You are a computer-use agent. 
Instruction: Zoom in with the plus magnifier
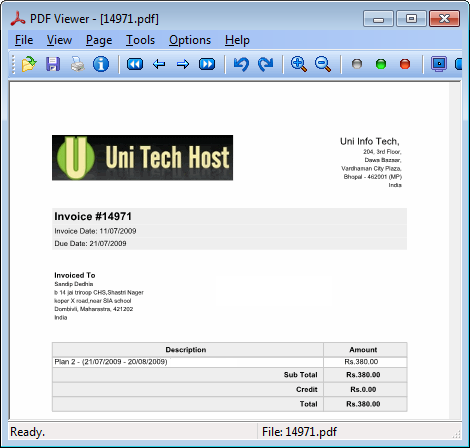point(299,64)
